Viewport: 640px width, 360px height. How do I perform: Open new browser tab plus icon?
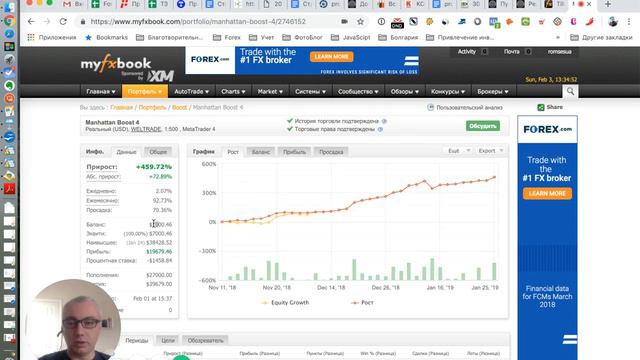[608, 4]
